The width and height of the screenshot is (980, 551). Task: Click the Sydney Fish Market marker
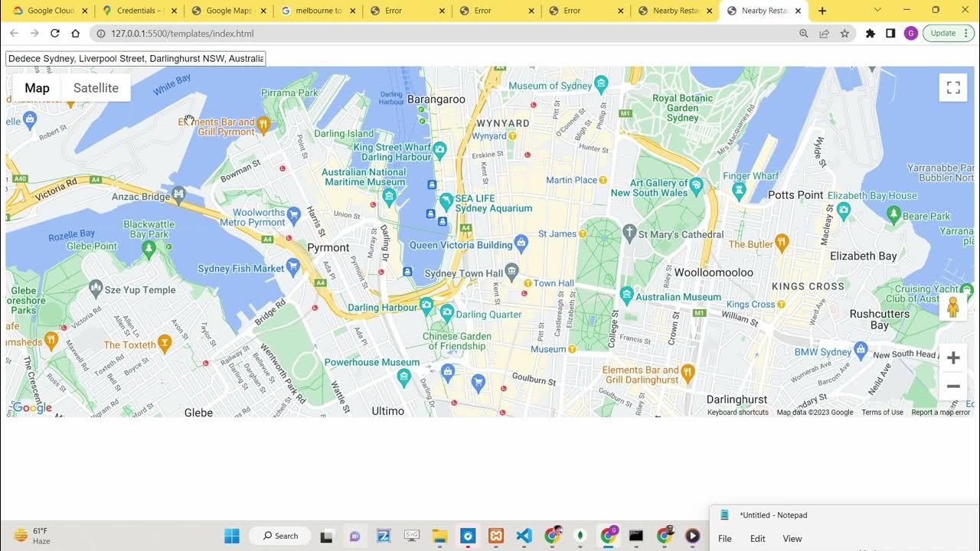click(292, 266)
